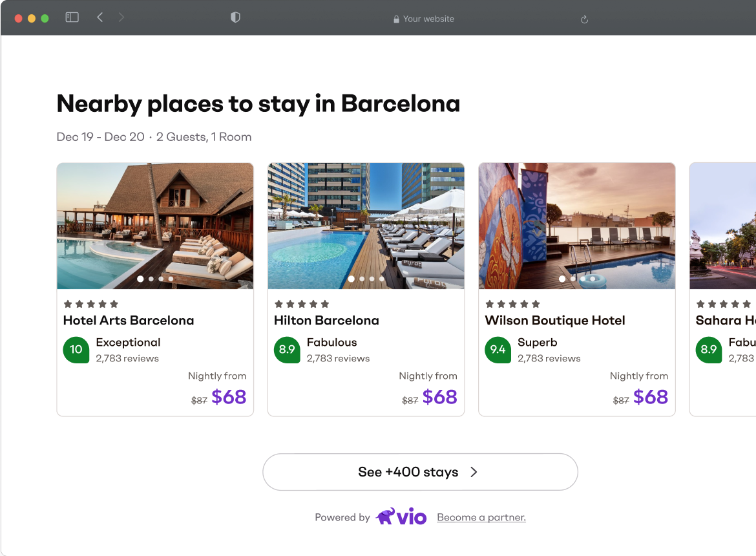Select the second carousel dot on Hotel Arts Barcelona
Viewport: 756px width, 556px height.
(150, 279)
